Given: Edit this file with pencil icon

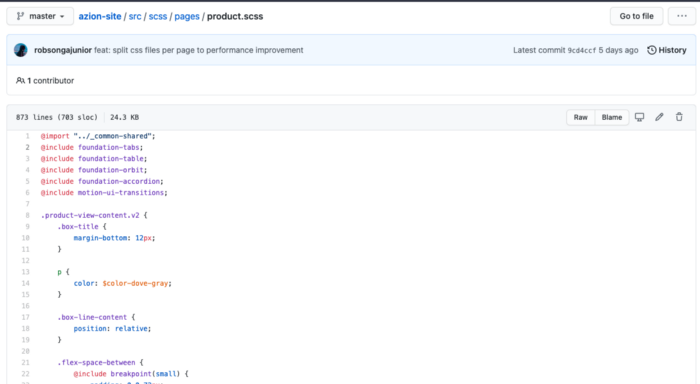Looking at the screenshot, I should pyautogui.click(x=659, y=117).
